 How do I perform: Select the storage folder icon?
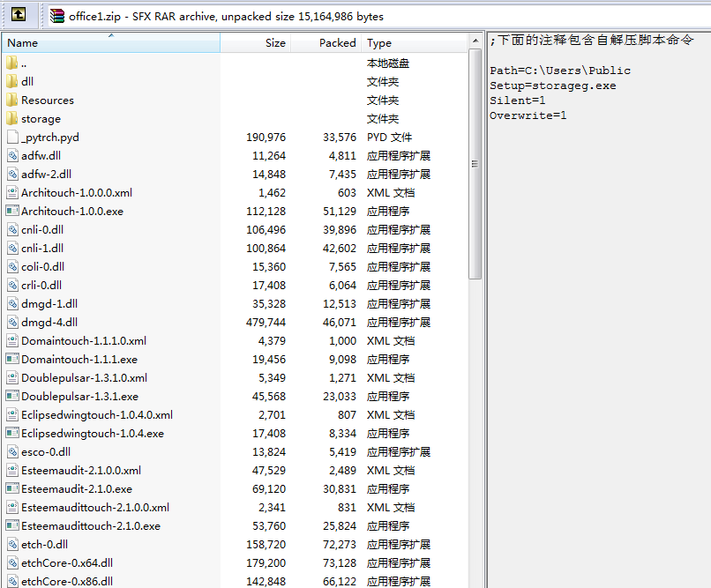click(12, 119)
